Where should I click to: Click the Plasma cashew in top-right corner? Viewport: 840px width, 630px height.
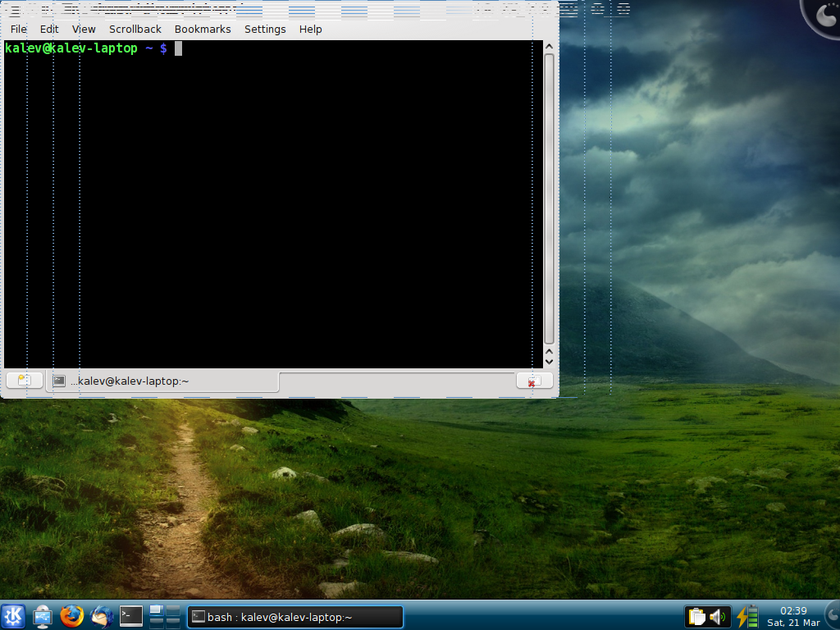pos(823,16)
